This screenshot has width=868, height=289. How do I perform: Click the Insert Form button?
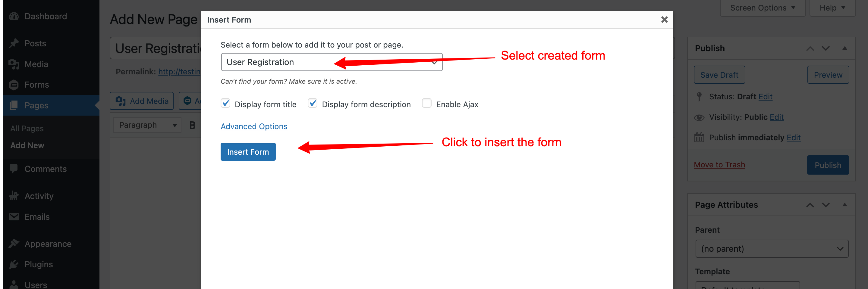coord(248,152)
